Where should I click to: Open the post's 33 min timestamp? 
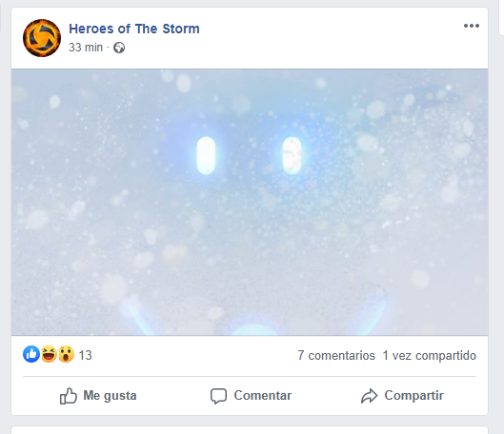click(86, 48)
